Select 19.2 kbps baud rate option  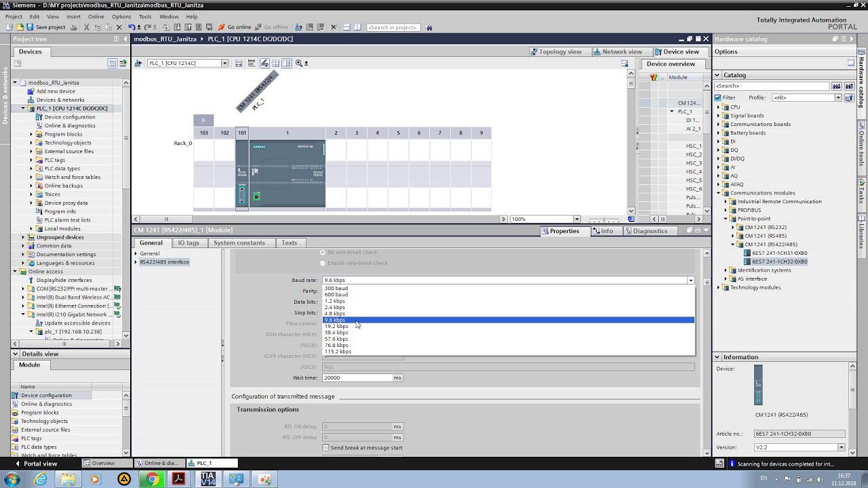point(509,326)
